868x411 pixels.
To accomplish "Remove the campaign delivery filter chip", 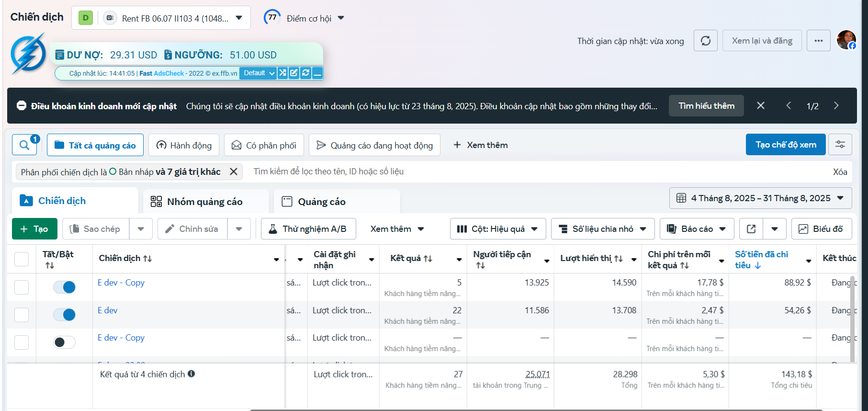I will click(x=234, y=171).
